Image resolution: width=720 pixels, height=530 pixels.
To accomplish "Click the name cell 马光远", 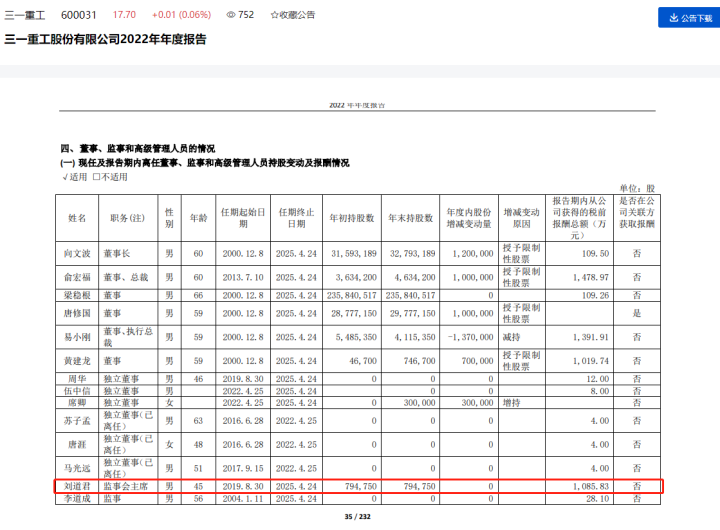I will click(77, 468).
